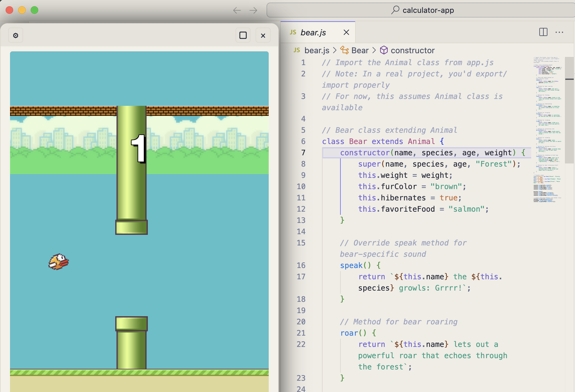
Task: Click the JS file icon in breadcrumb
Action: (x=297, y=50)
